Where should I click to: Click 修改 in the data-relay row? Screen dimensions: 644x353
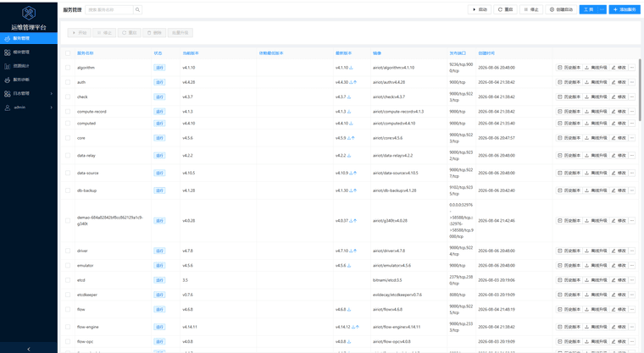click(x=619, y=156)
